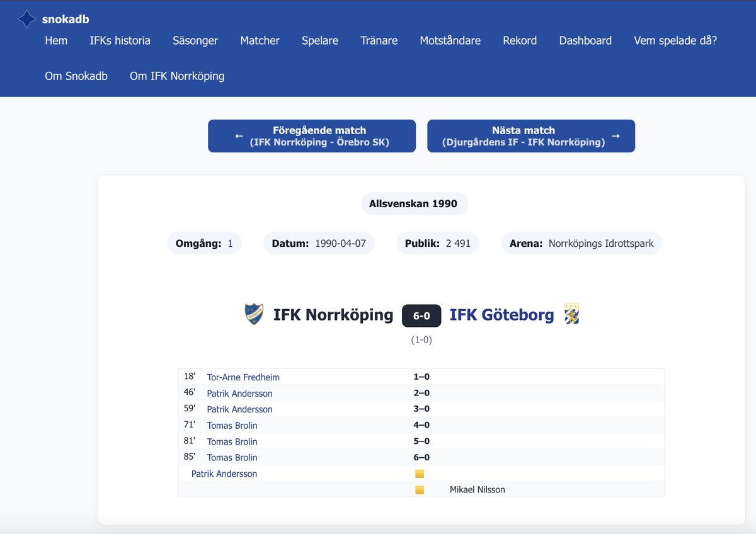This screenshot has width=756, height=534.
Task: Click the IFK Norrköping club crest
Action: 253,314
